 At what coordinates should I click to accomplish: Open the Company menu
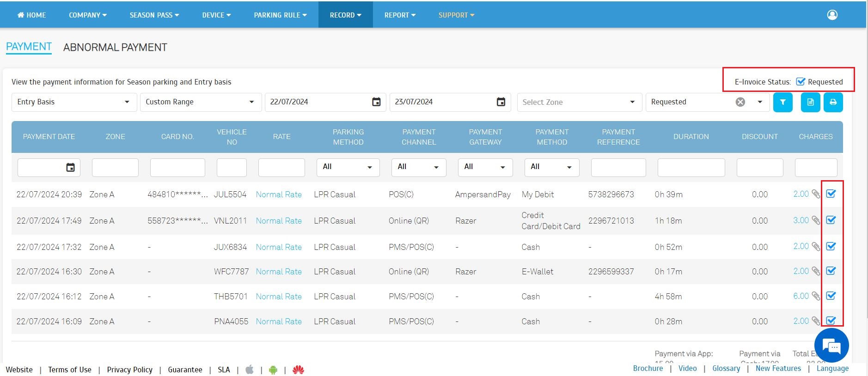click(88, 15)
